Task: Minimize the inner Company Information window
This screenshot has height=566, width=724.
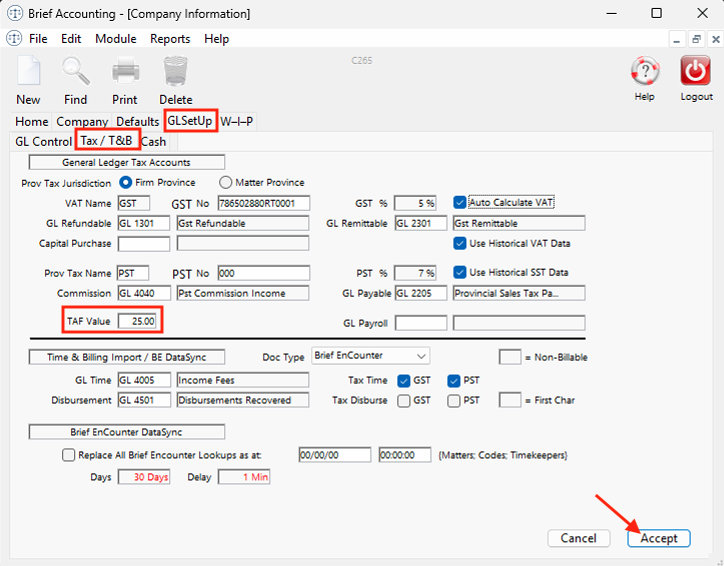Action: click(676, 40)
